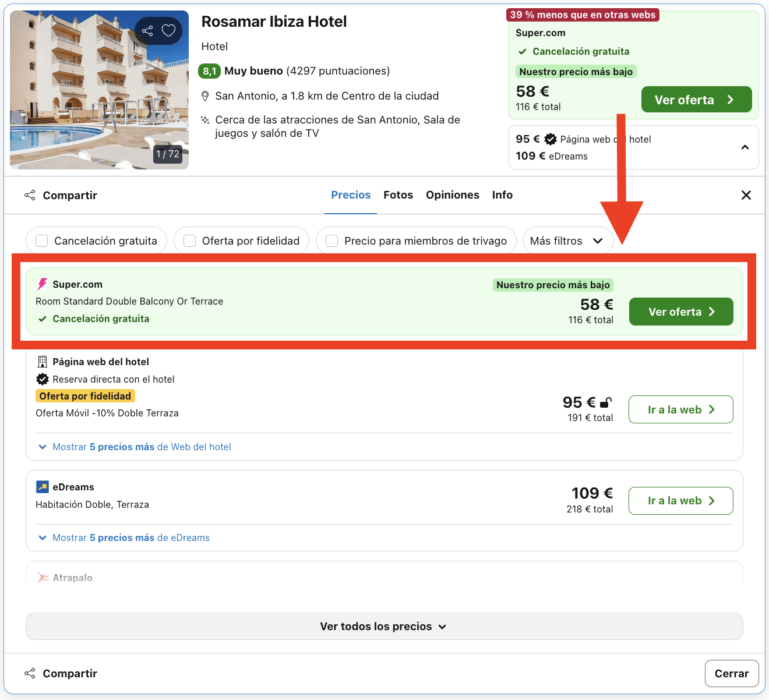Expand 5 more prices from Web del hotel
This screenshot has width=769, height=700.
[134, 447]
